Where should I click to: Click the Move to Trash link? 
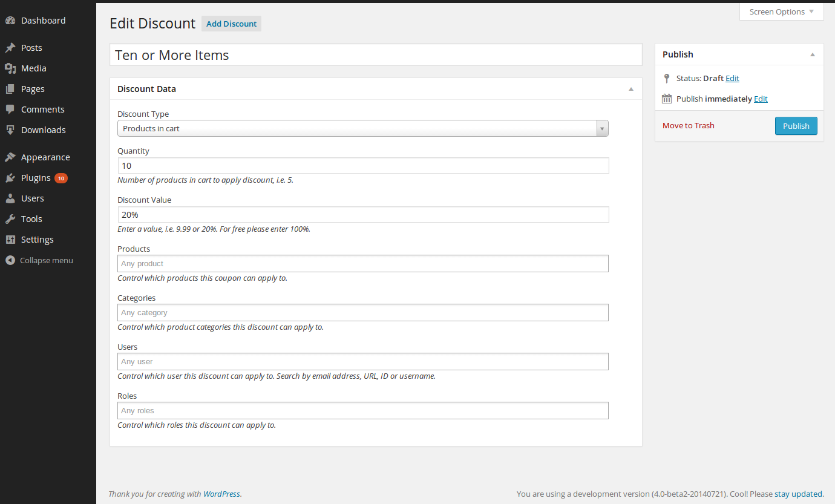click(x=688, y=126)
